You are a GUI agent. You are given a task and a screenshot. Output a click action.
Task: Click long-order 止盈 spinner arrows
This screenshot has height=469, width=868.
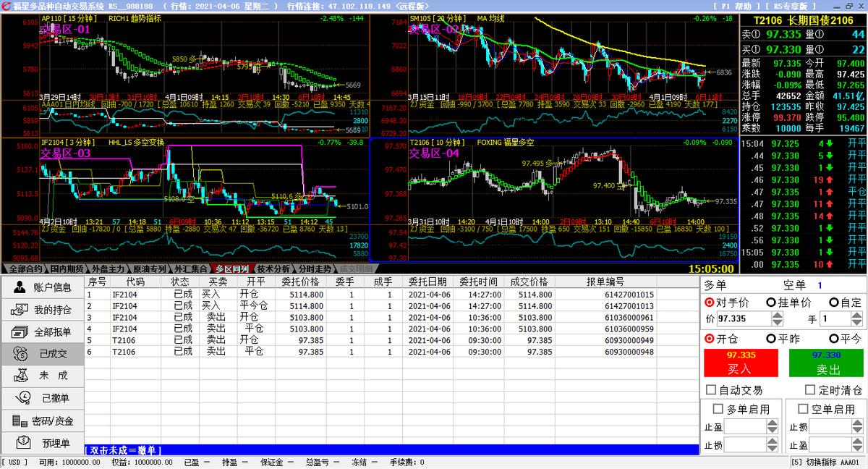773,426
